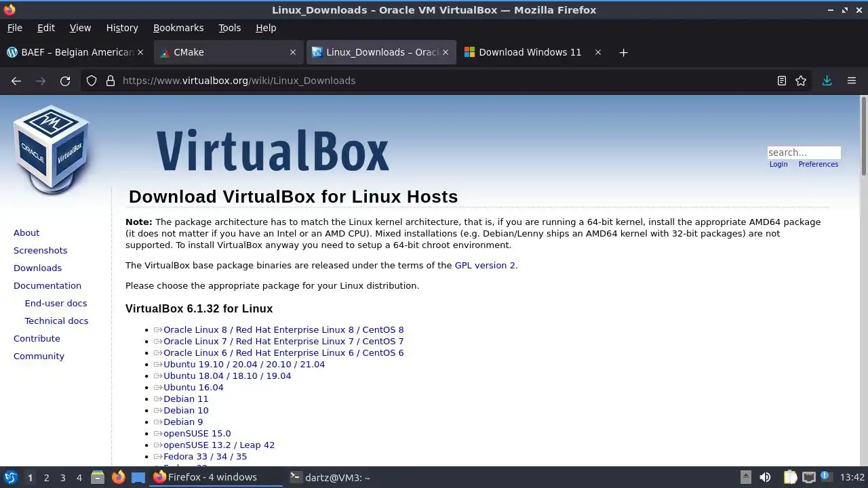Viewport: 868px width, 488px height.
Task: Switch to the CMake tab
Action: click(x=227, y=52)
